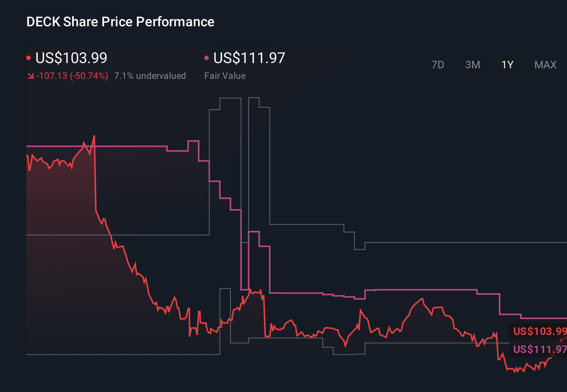567x392 pixels.
Task: Click the red downward trend arrow icon
Action: (x=30, y=75)
